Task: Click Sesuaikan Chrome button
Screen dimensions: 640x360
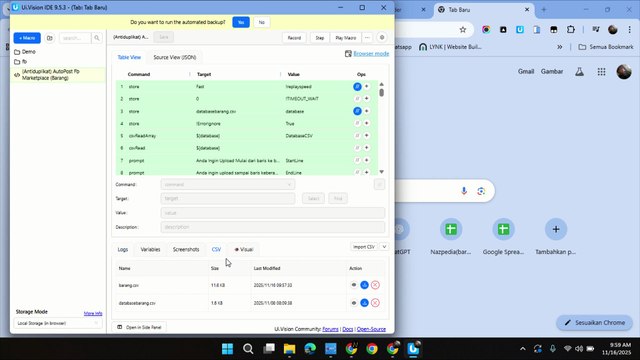Action: pyautogui.click(x=594, y=322)
